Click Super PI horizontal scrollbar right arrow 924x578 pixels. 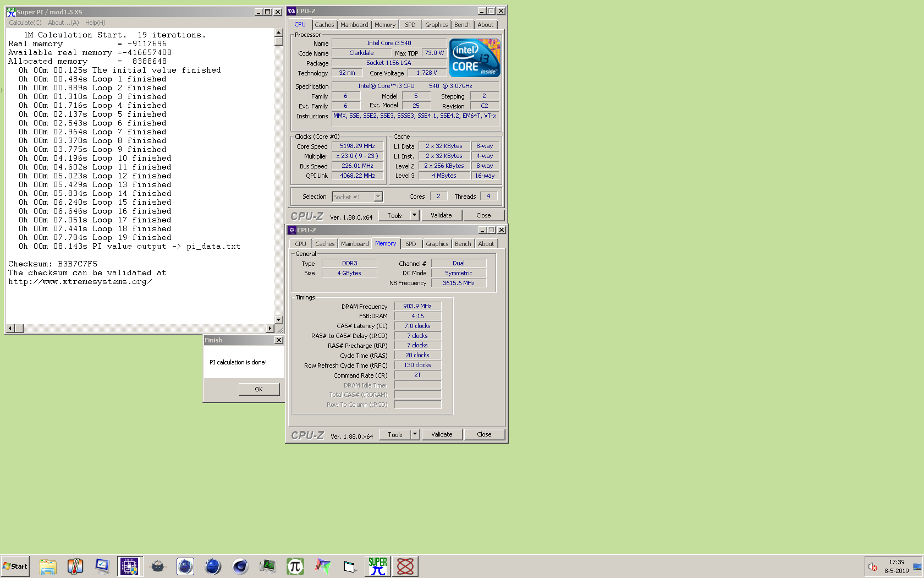(x=270, y=329)
